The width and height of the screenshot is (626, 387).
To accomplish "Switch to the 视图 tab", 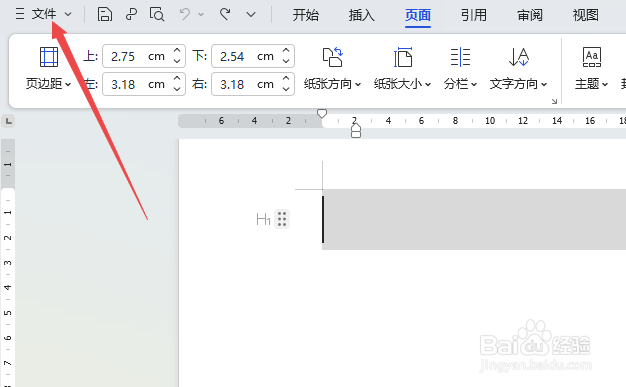I will point(586,15).
